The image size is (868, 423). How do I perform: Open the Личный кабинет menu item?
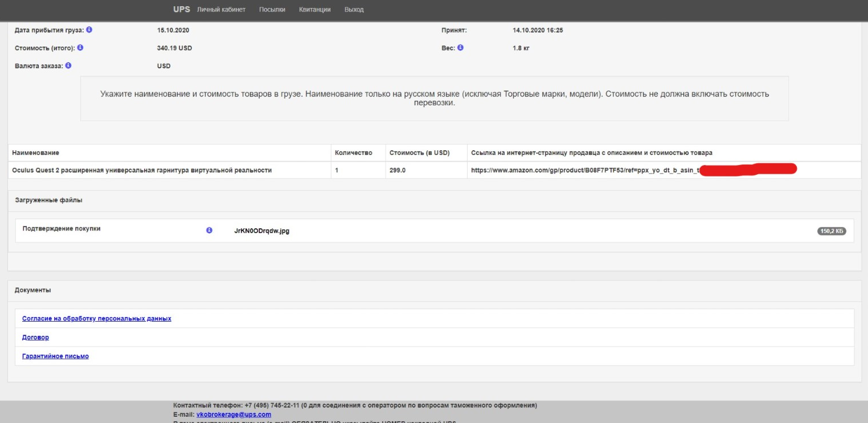(221, 10)
